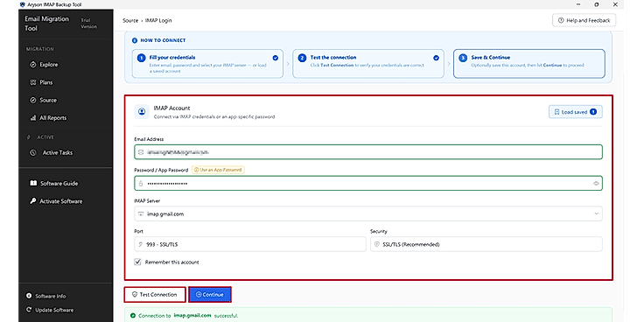Open Plans in the sidebar
The width and height of the screenshot is (644, 322).
tap(41, 82)
